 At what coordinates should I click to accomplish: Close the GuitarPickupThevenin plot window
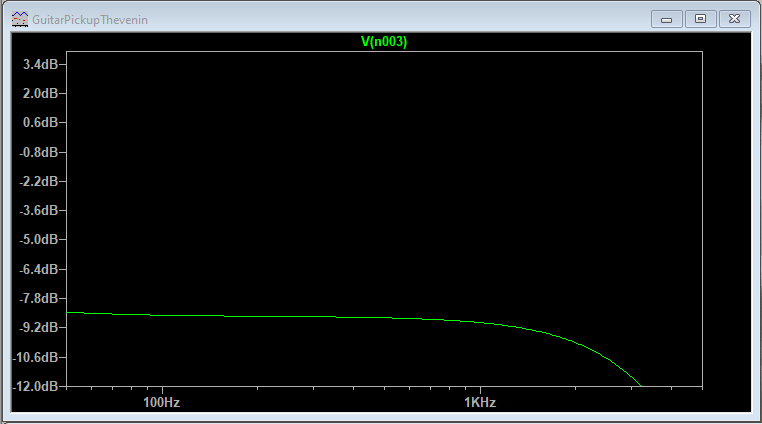coord(735,19)
